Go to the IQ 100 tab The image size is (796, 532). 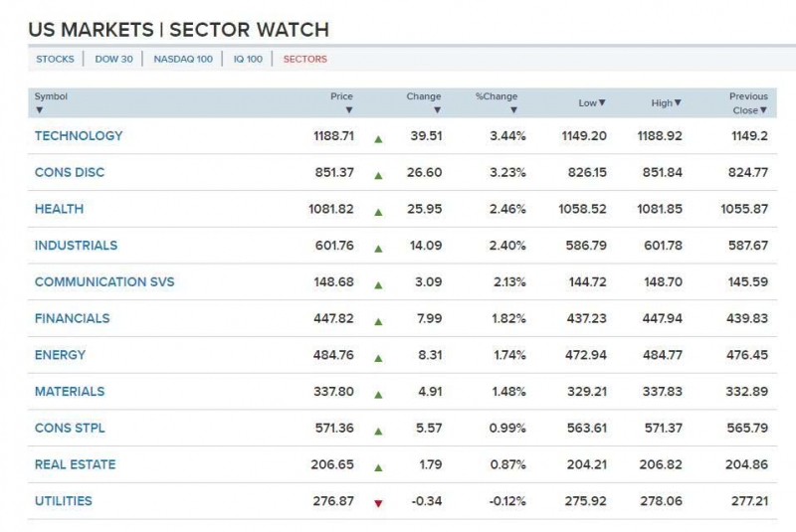coord(248,59)
